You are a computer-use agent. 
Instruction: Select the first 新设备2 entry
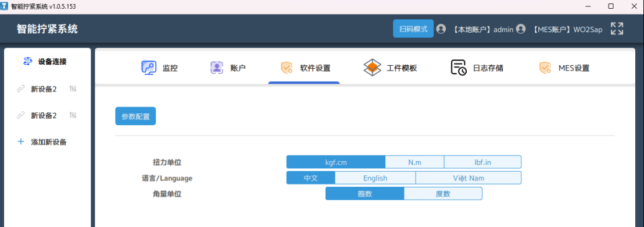pos(44,89)
